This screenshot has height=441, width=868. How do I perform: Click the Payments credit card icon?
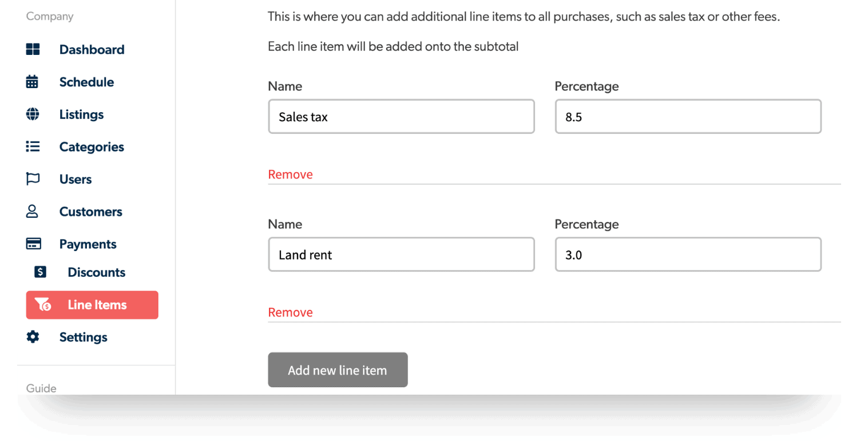33,244
